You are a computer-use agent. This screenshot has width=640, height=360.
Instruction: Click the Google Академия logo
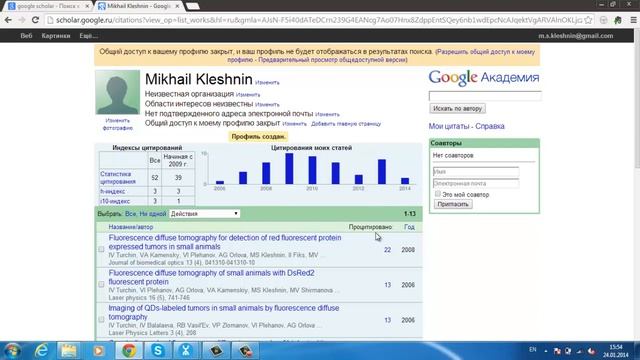(484, 78)
